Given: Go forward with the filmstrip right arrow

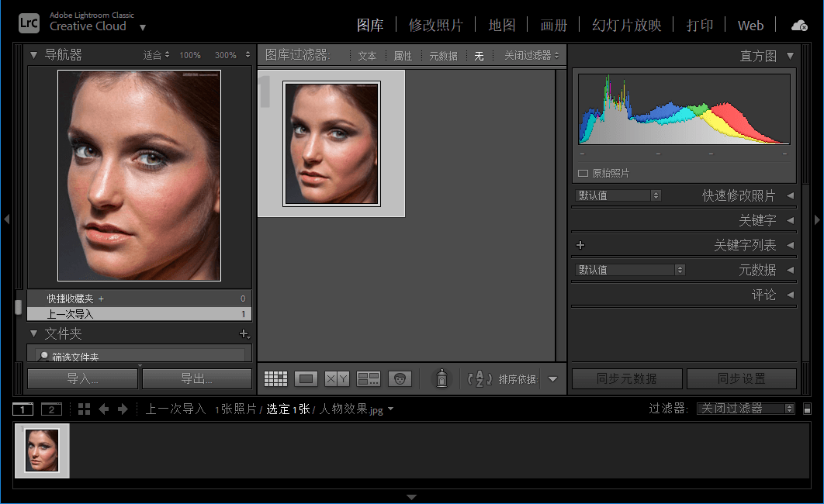Looking at the screenshot, I should click(x=123, y=409).
